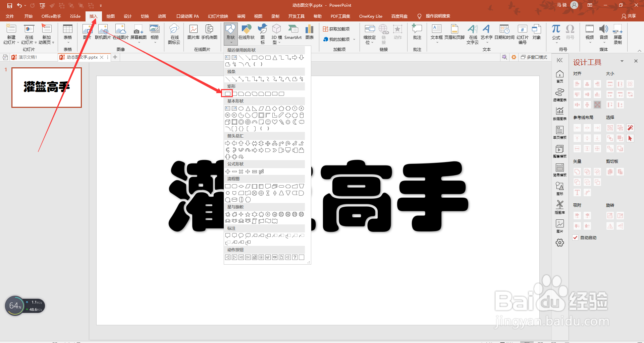Collapse the design tools sidebar chevrons
This screenshot has width=644, height=343.
coord(560,60)
